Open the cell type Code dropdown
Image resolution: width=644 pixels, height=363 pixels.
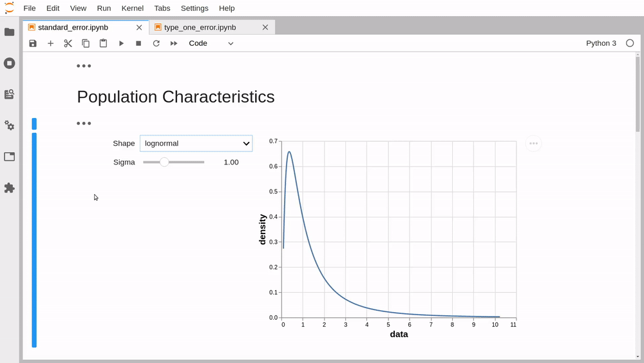click(211, 43)
